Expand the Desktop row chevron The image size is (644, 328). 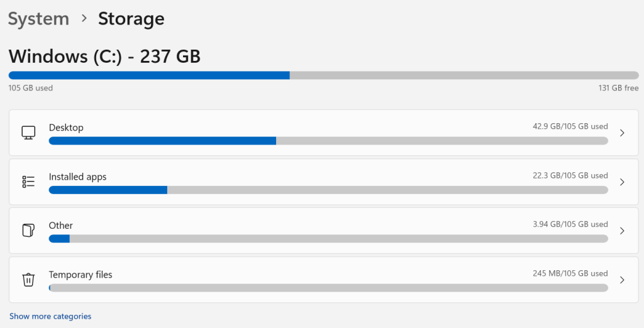[x=622, y=133]
